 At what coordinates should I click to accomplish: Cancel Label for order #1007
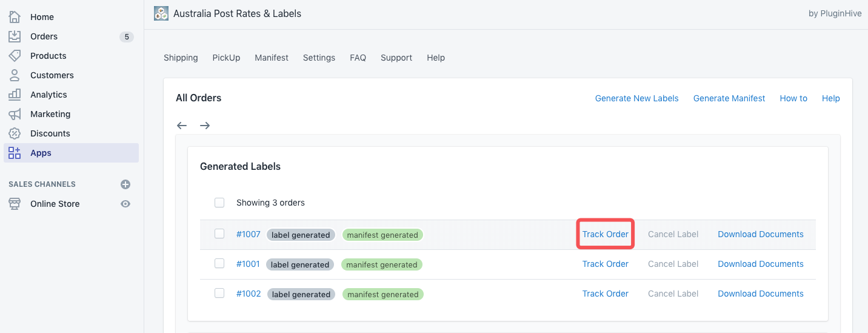673,234
